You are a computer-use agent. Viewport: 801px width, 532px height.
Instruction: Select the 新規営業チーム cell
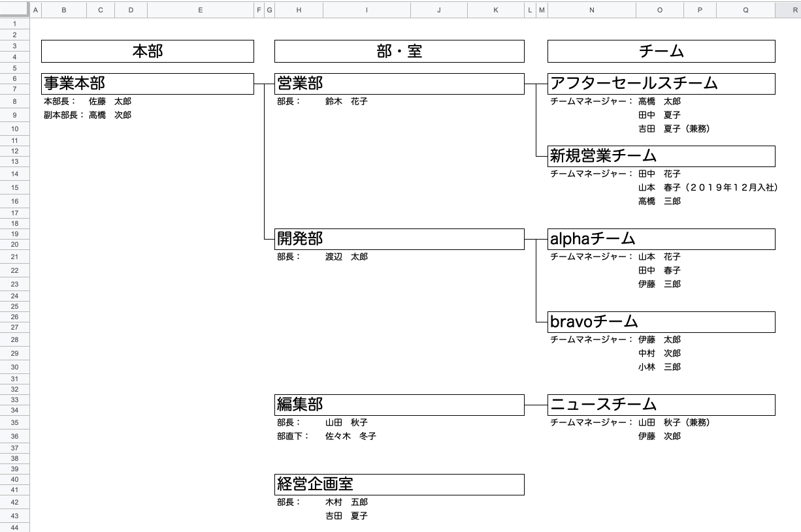tap(661, 156)
